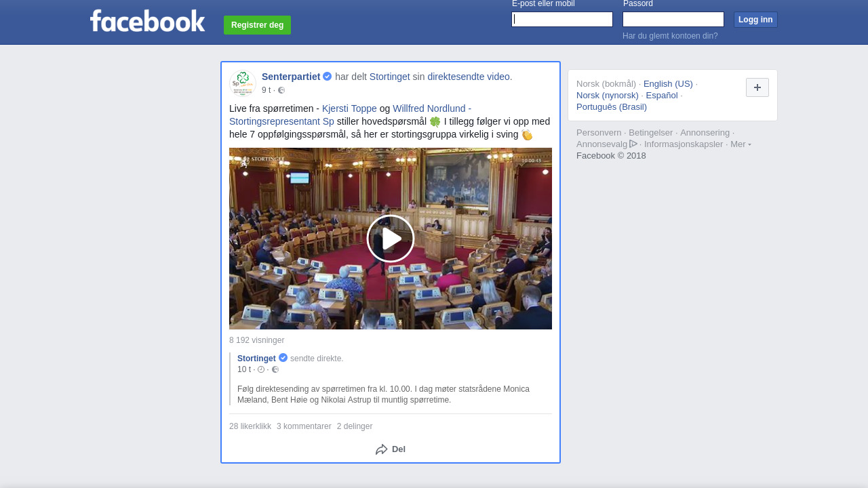
Task: Open Informasjonskapsler footer link
Action: [x=684, y=144]
